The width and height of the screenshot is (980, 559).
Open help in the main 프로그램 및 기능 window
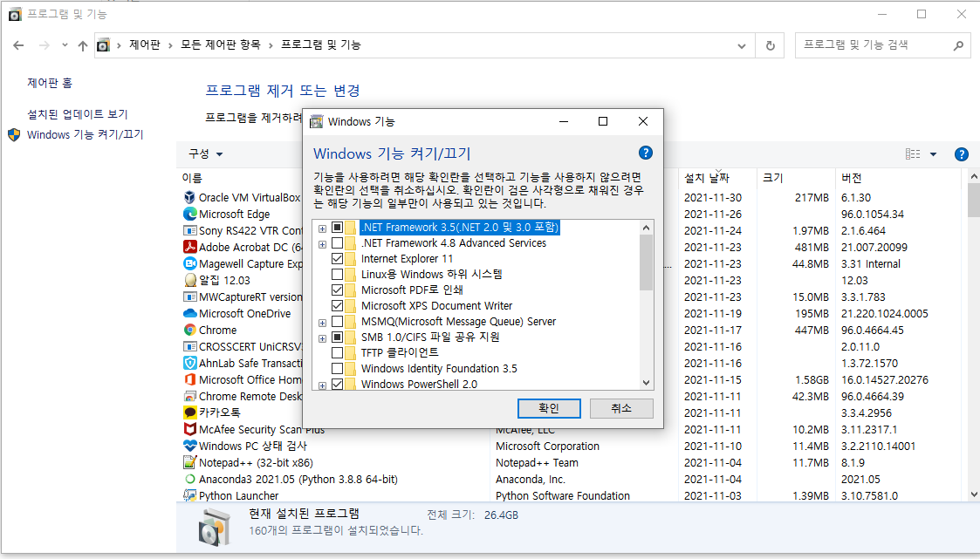coord(962,154)
